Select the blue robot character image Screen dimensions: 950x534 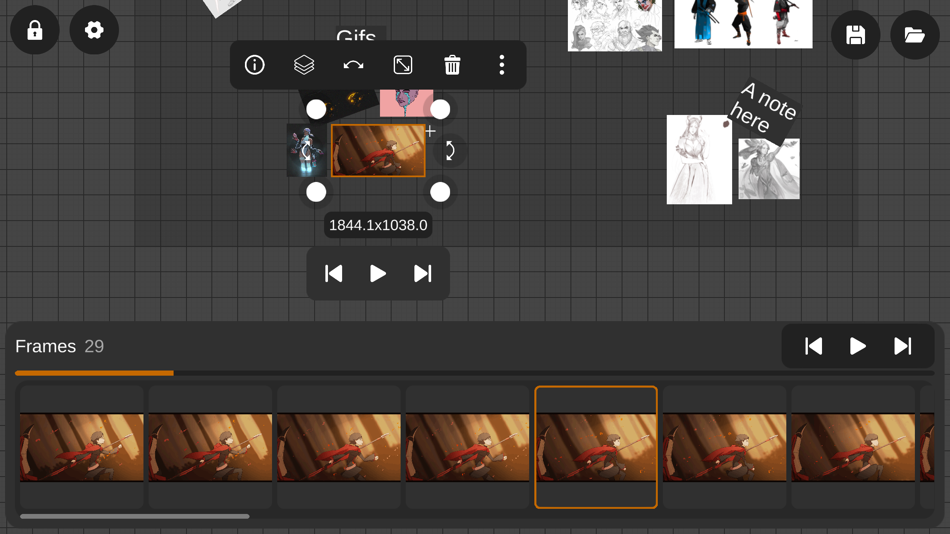coord(307,151)
